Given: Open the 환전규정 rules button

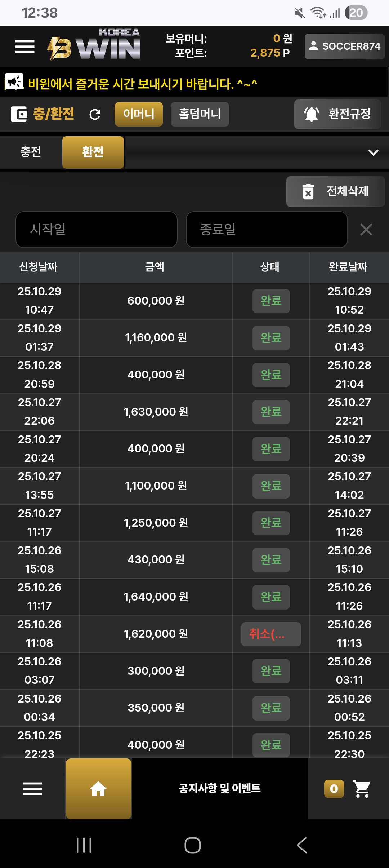Looking at the screenshot, I should [x=337, y=114].
